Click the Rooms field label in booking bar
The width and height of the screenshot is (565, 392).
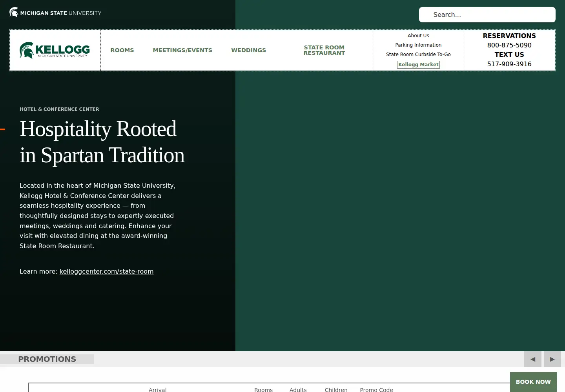(x=263, y=389)
